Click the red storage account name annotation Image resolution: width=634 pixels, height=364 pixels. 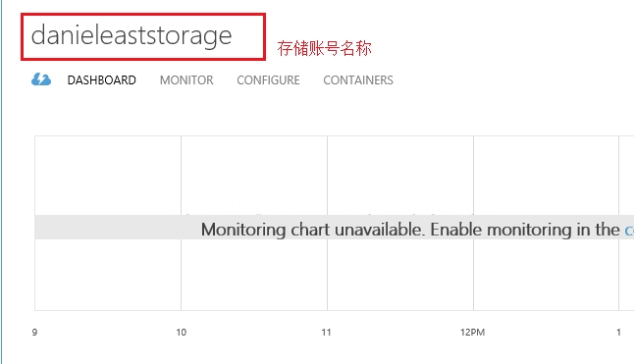coord(324,48)
